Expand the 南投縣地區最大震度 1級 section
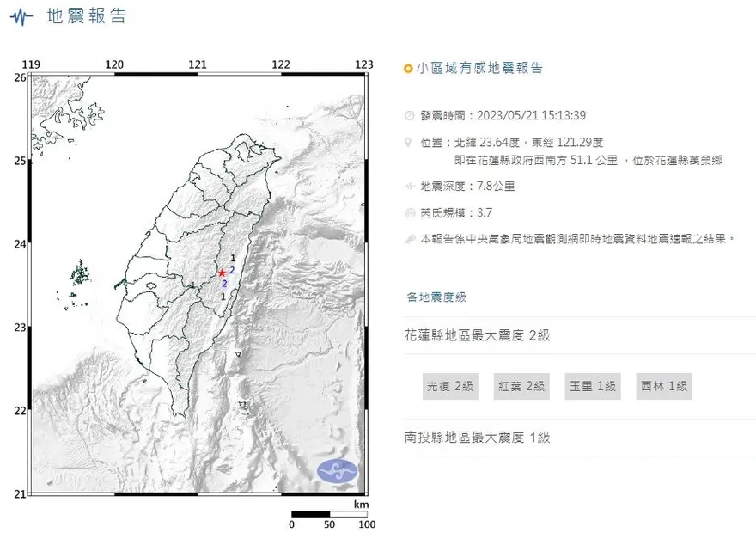 (x=477, y=438)
